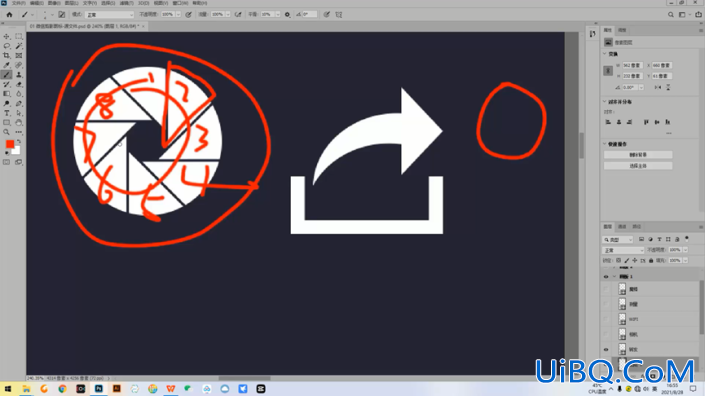The image size is (705, 396).
Task: Collapse the Transform section
Action: click(x=605, y=53)
